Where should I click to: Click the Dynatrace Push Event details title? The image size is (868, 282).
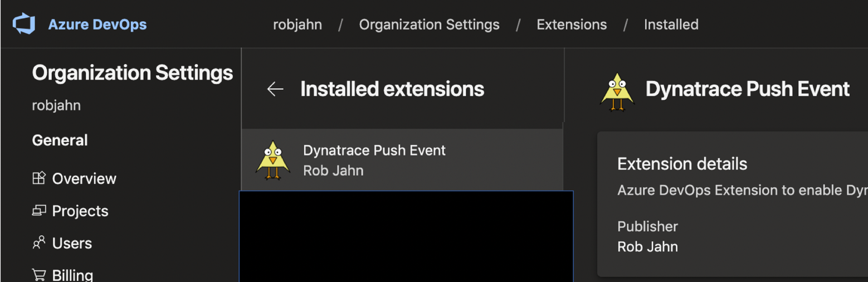point(747,89)
